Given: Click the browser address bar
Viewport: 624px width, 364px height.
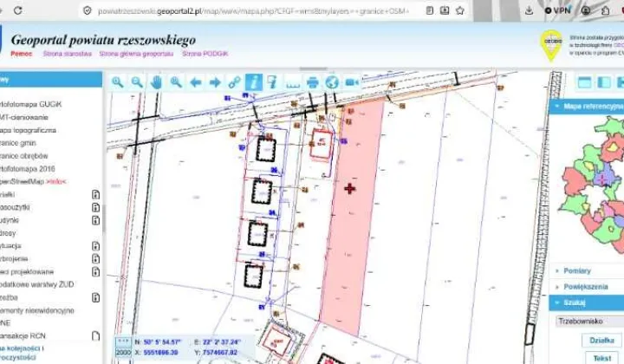Looking at the screenshot, I should point(253,11).
